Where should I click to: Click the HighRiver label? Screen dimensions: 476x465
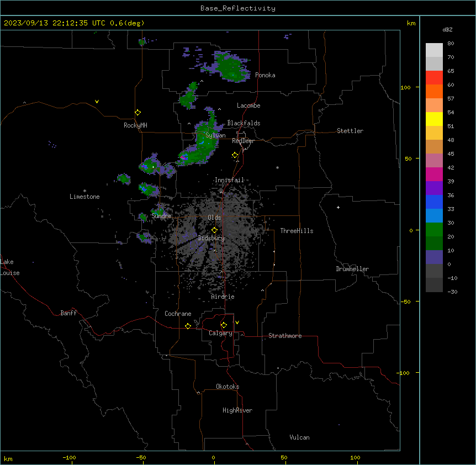[237, 410]
